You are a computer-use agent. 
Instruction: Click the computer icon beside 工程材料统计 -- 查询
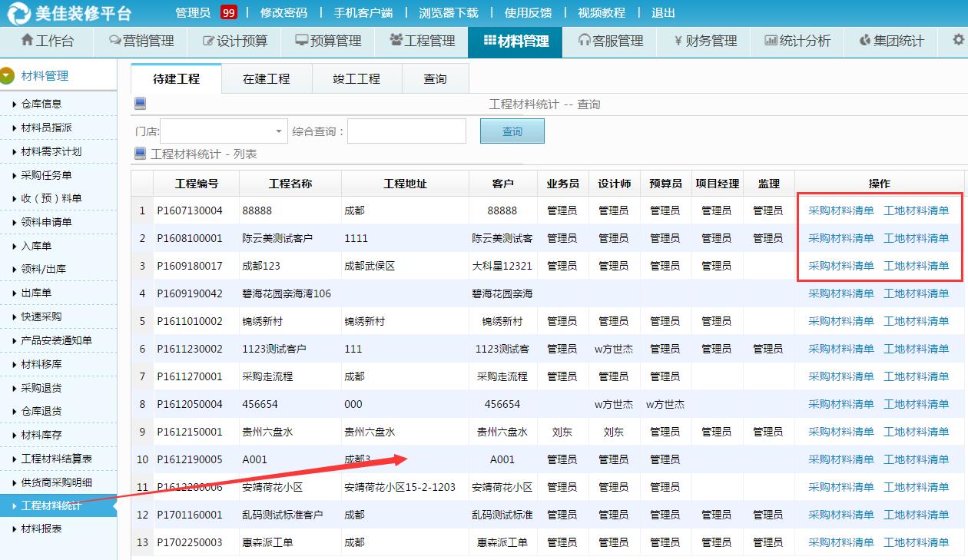click(x=140, y=103)
